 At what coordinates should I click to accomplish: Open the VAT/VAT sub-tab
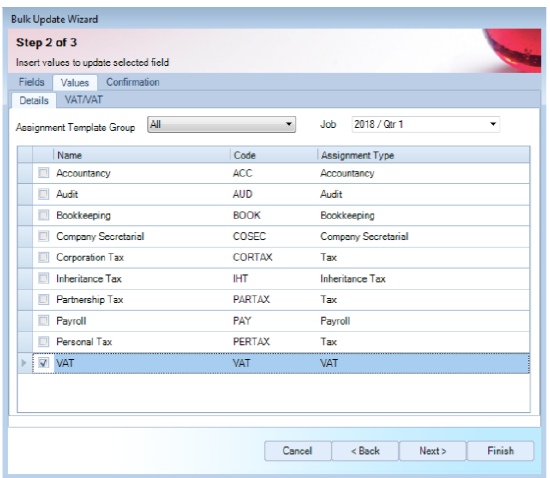84,100
